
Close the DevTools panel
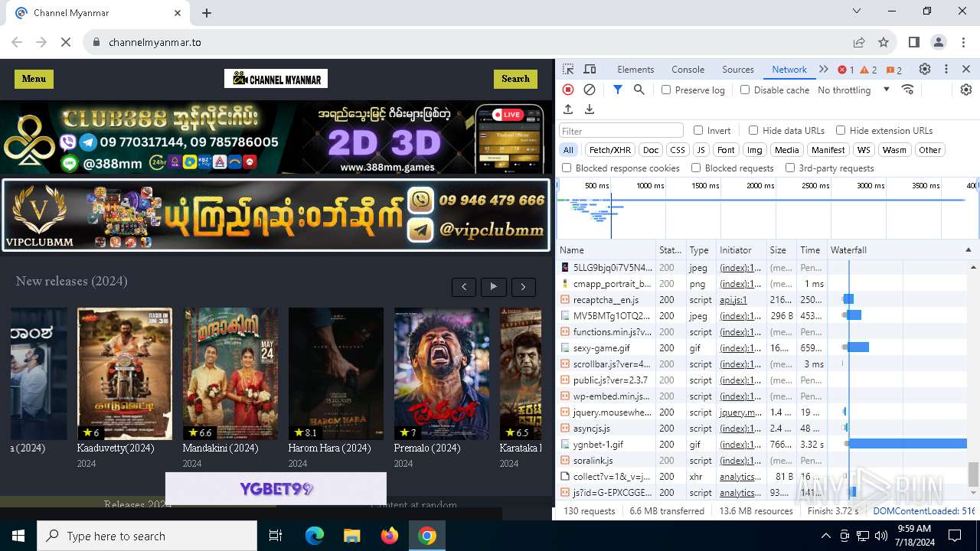coord(966,69)
